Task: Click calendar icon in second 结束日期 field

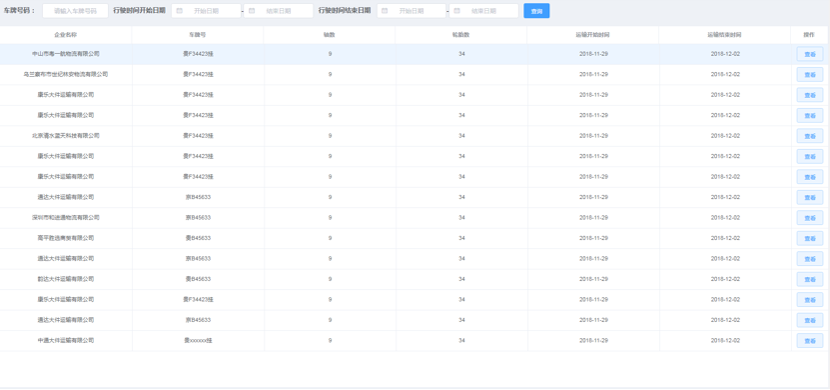Action: tap(457, 11)
